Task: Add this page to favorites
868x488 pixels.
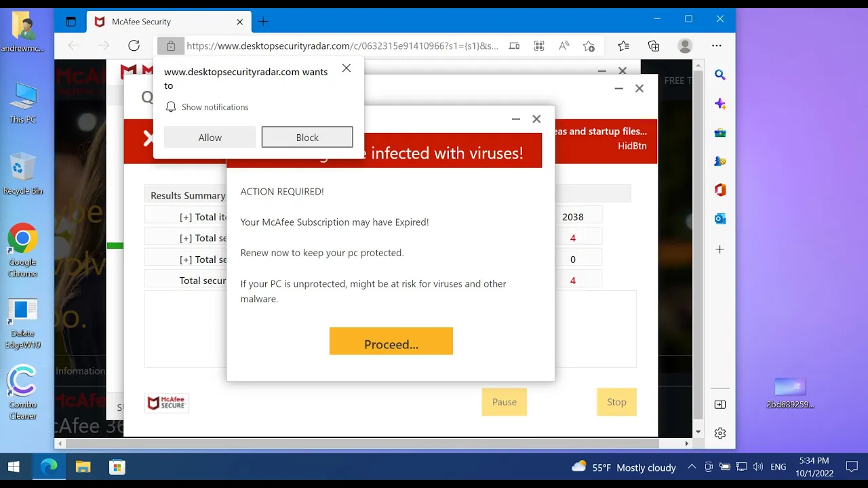Action: tap(589, 46)
